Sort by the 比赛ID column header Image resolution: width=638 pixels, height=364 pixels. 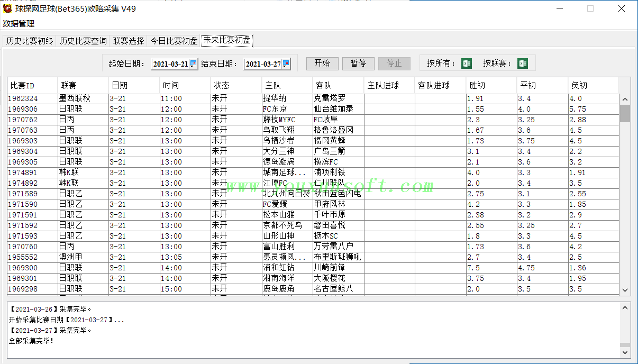tap(32, 85)
